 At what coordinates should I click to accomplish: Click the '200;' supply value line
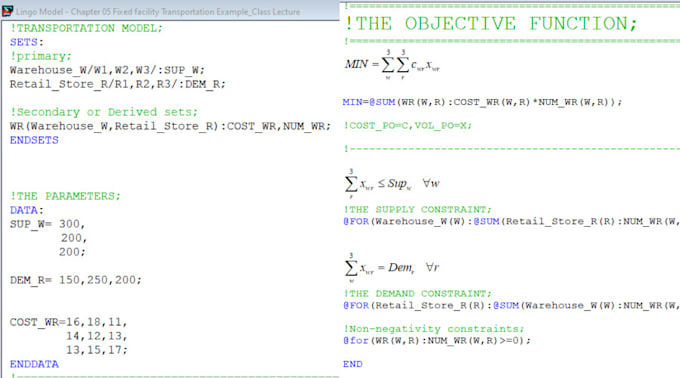pyautogui.click(x=73, y=252)
